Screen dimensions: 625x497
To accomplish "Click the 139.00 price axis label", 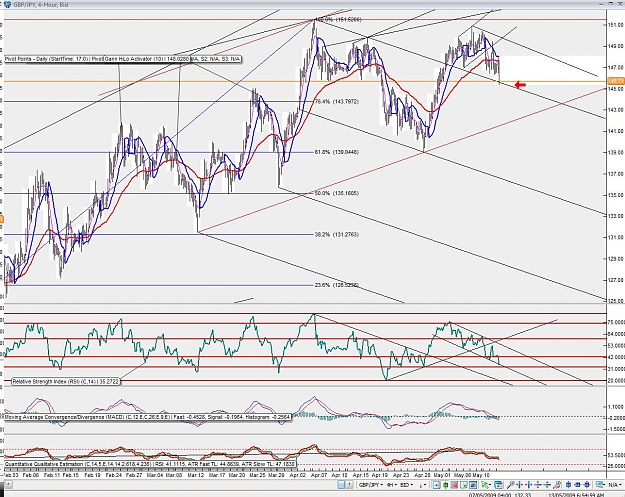I will pyautogui.click(x=616, y=152).
